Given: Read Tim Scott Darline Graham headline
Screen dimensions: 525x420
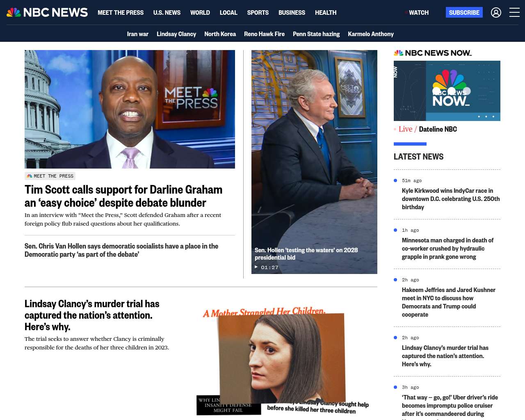Looking at the screenshot, I should (123, 196).
